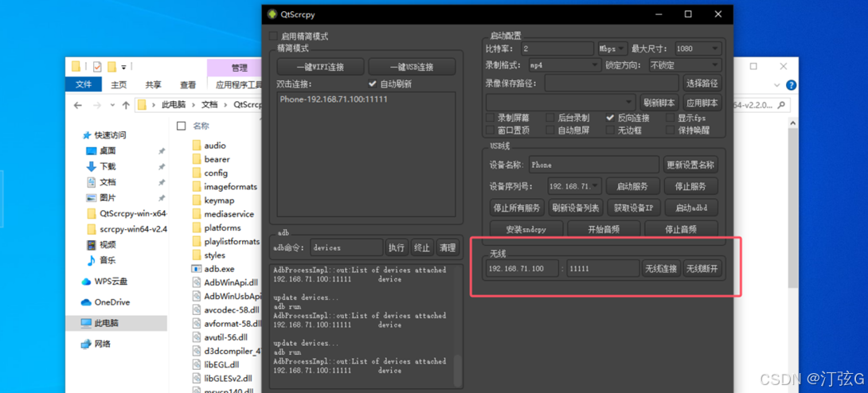Click the adb 执行 button
Screen dimensions: 868x393
pos(396,247)
